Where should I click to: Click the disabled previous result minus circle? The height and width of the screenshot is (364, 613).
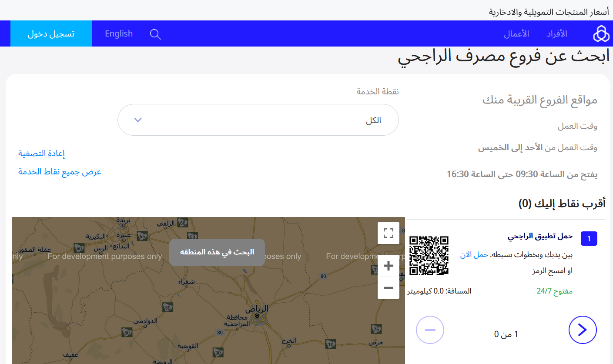click(430, 330)
